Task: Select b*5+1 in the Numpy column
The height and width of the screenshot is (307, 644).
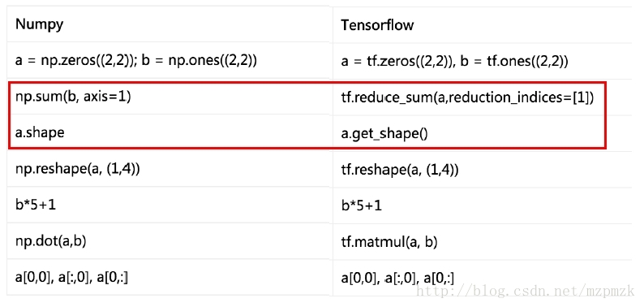Action: click(36, 205)
